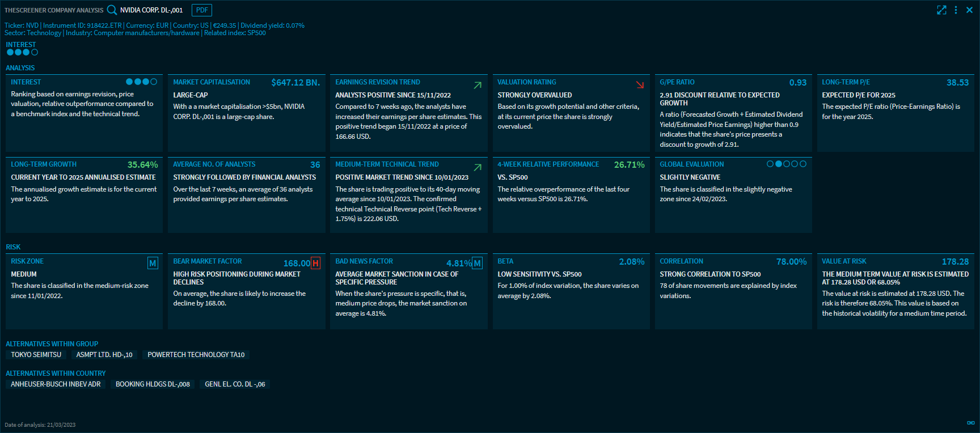Click the red H badge on Bear Market Factor

(x=316, y=263)
